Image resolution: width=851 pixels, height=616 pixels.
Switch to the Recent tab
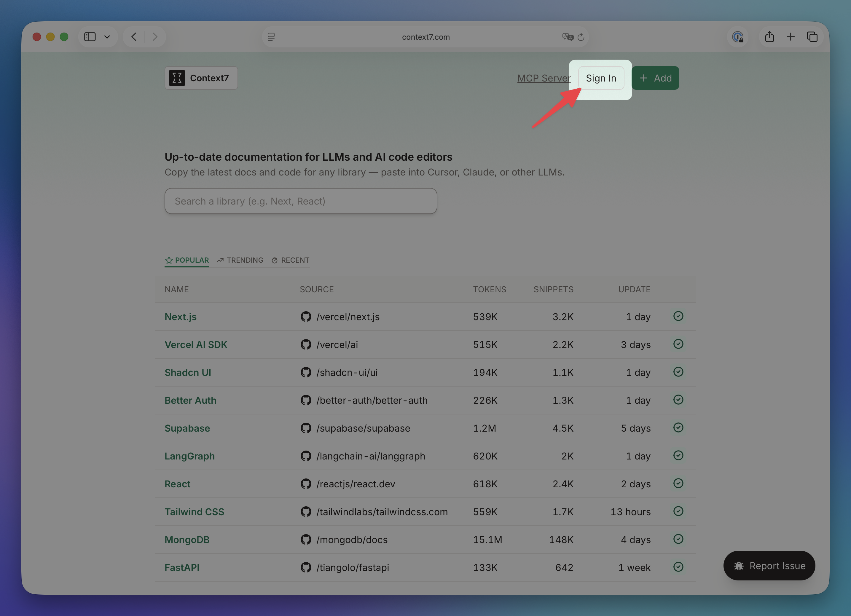(x=290, y=260)
